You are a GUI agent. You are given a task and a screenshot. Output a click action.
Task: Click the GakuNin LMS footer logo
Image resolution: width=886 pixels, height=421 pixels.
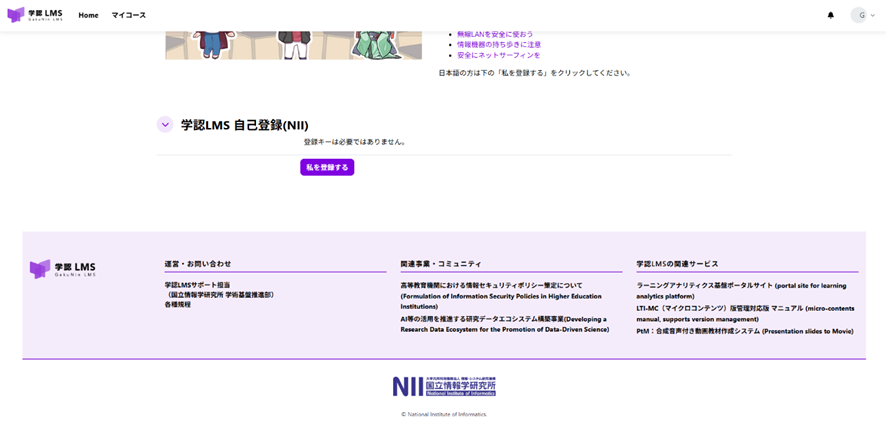pyautogui.click(x=63, y=269)
